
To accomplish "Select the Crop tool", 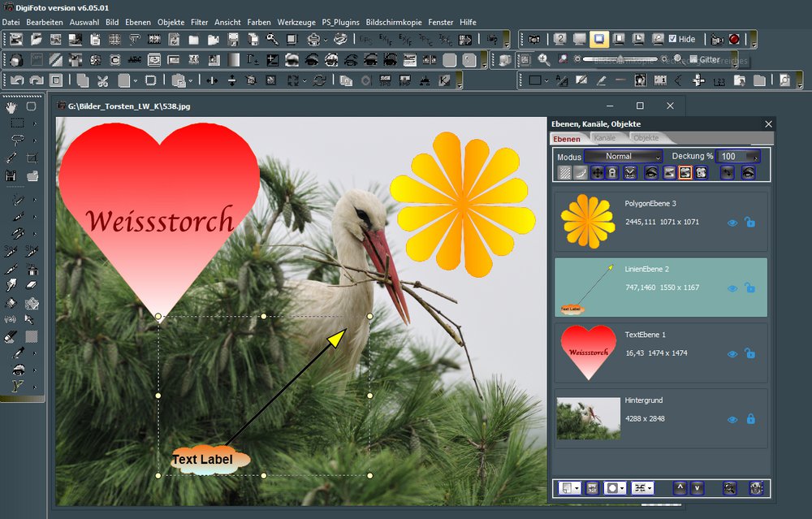I will pyautogui.click(x=32, y=158).
